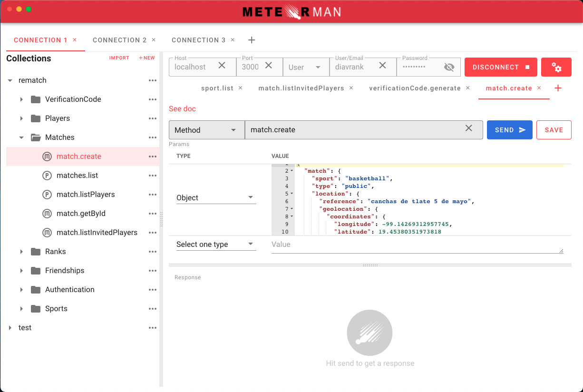This screenshot has width=583, height=392.
Task: Open settings gears button next to Disconnect
Action: (x=556, y=67)
